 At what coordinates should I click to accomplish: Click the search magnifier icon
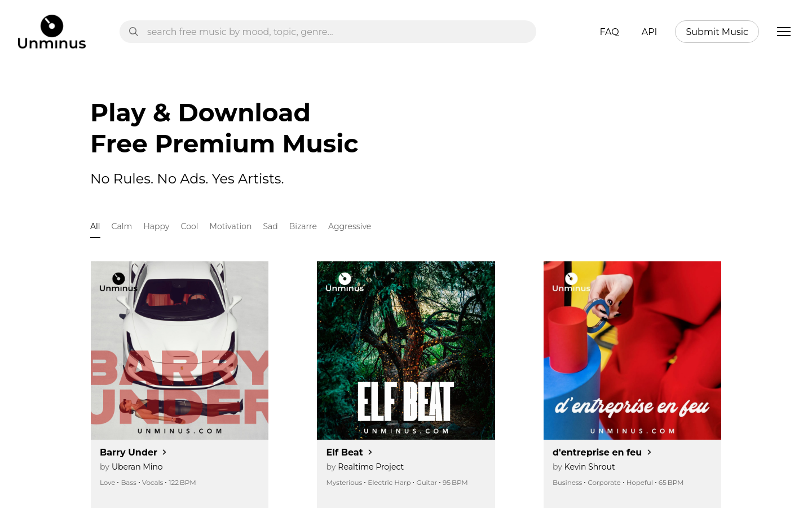[134, 32]
